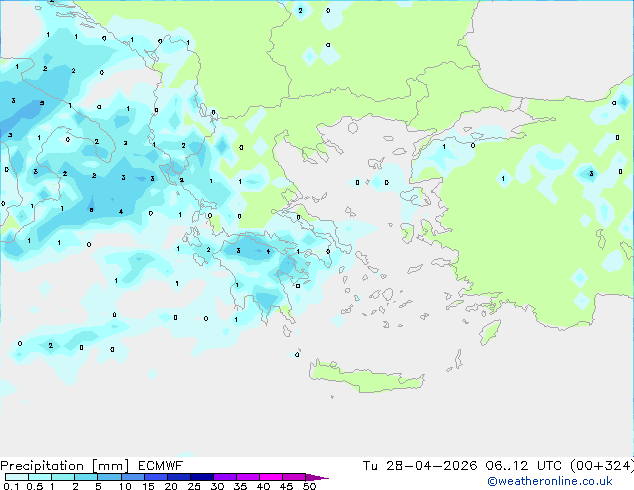Screen dimensions: 634x490
Task: Pick the 0.1–0.5 mm palest legend swatch
Action: tap(17, 477)
